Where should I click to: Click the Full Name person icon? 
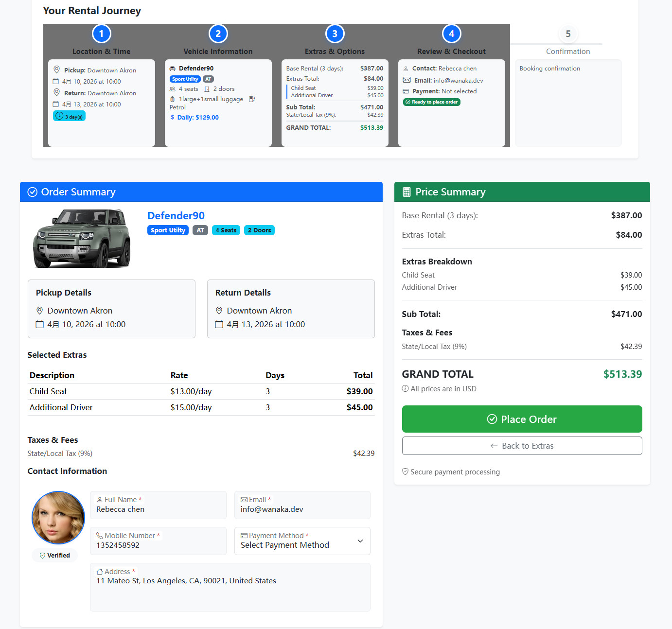tap(100, 500)
